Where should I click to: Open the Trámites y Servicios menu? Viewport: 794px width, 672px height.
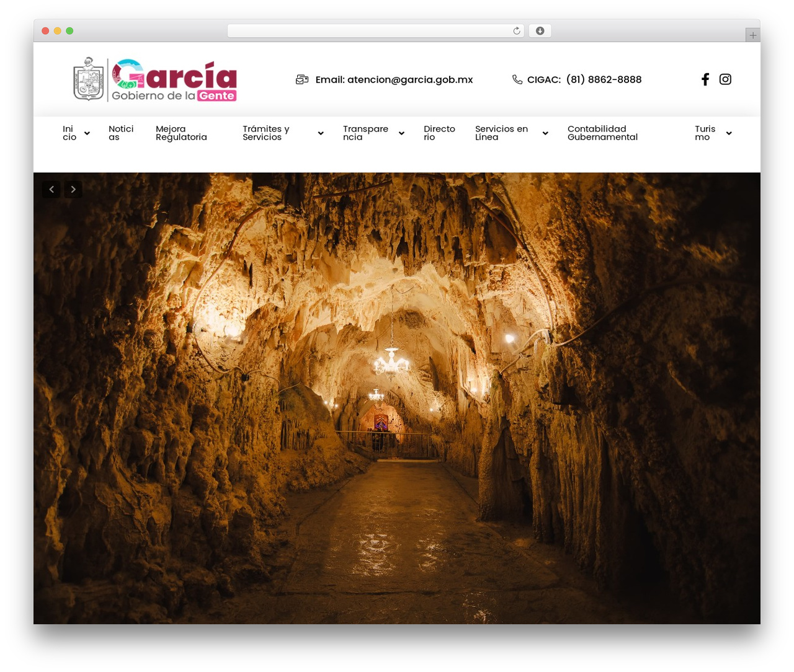266,133
